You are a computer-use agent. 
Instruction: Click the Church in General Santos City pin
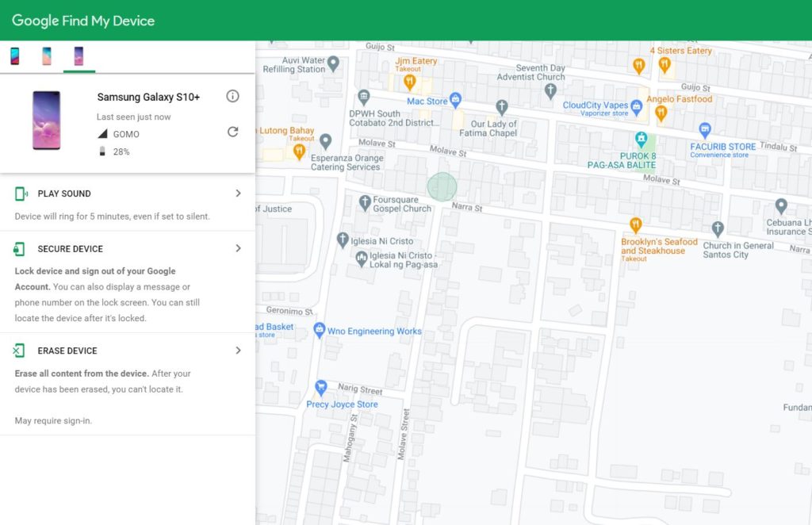[x=717, y=228]
